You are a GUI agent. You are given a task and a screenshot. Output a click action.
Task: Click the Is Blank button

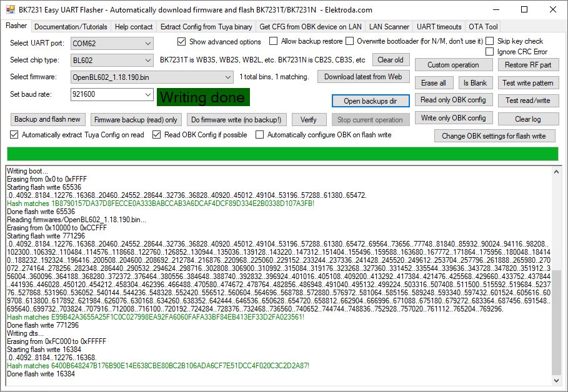476,83
